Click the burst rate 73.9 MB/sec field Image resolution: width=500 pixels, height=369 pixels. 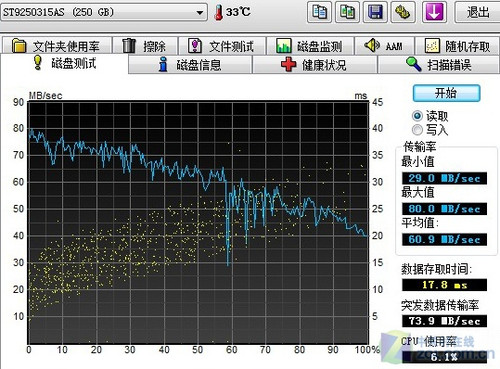point(444,321)
